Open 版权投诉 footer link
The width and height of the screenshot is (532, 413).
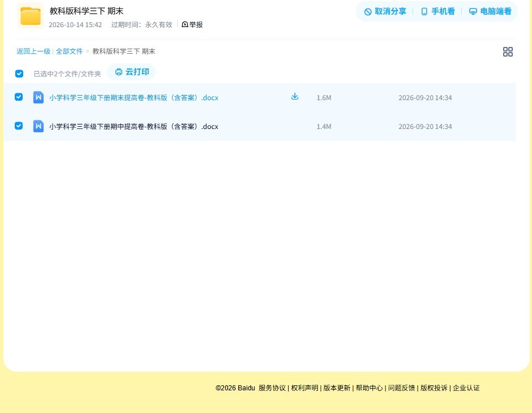pos(434,388)
